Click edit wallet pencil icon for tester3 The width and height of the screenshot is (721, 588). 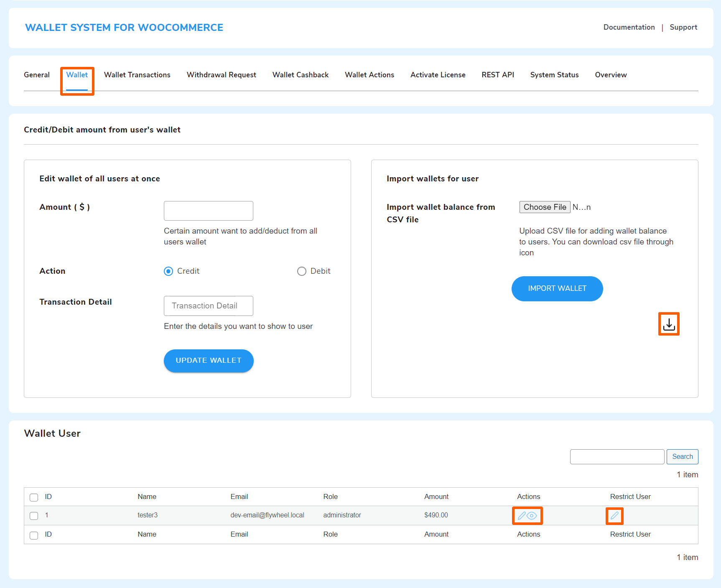[521, 516]
